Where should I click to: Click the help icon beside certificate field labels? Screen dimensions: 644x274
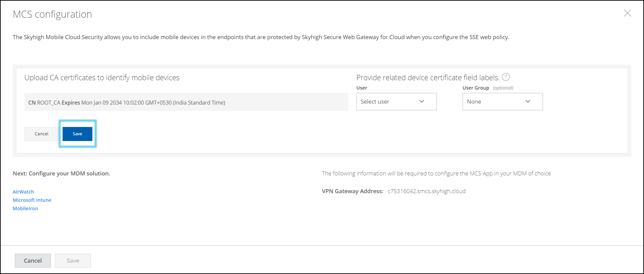point(505,77)
